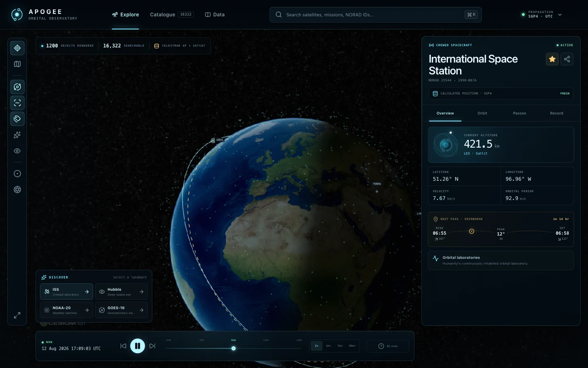588x368 pixels.
Task: Expand the Orbital laboratories section
Action: coord(501,260)
